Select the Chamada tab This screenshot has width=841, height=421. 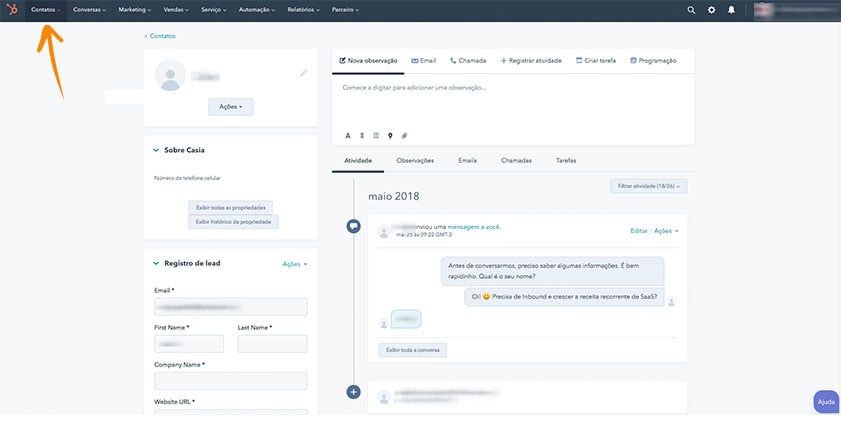468,61
